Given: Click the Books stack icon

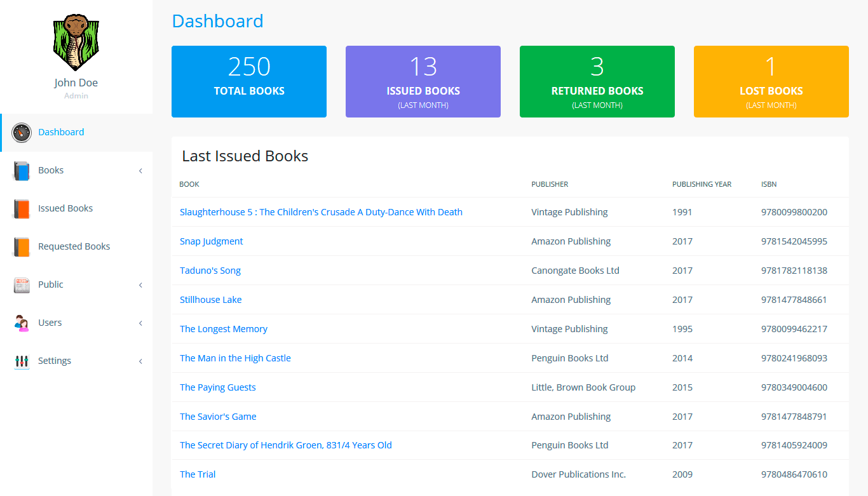Looking at the screenshot, I should point(22,171).
